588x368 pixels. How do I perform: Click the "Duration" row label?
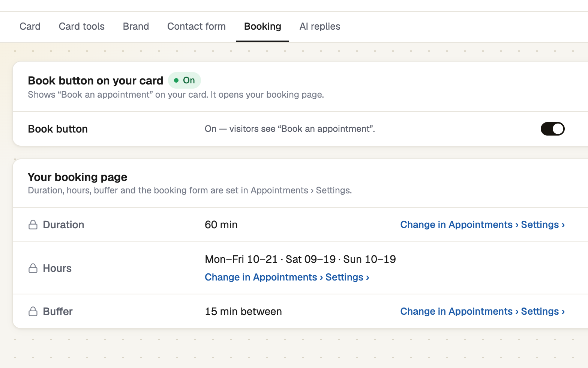pyautogui.click(x=63, y=225)
